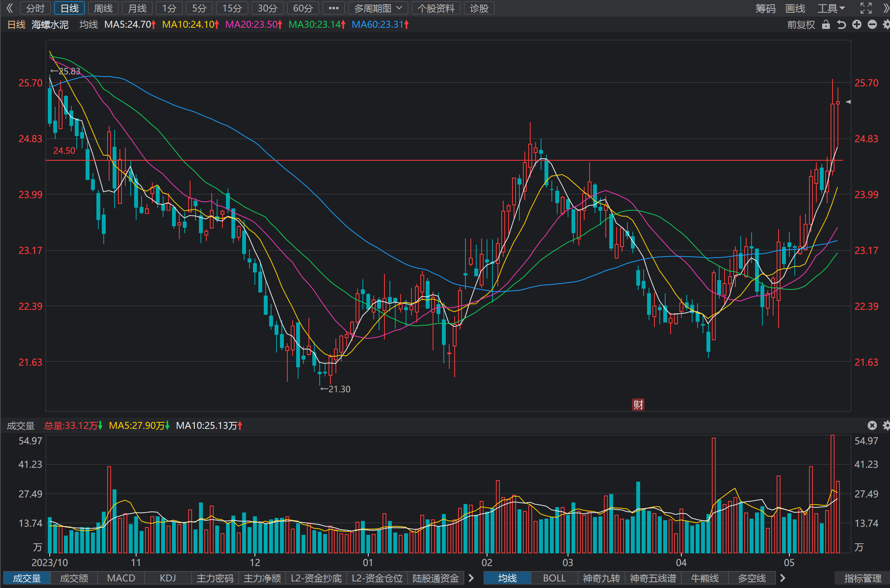Select the L2-资金仓位 indicator tab
890x588 pixels.
coord(377,578)
